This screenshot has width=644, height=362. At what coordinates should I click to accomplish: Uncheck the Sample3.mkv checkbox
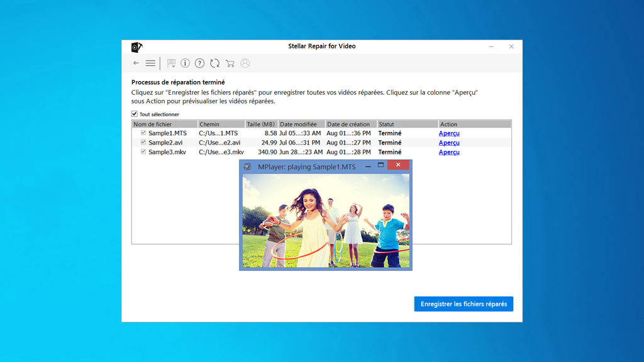(143, 152)
